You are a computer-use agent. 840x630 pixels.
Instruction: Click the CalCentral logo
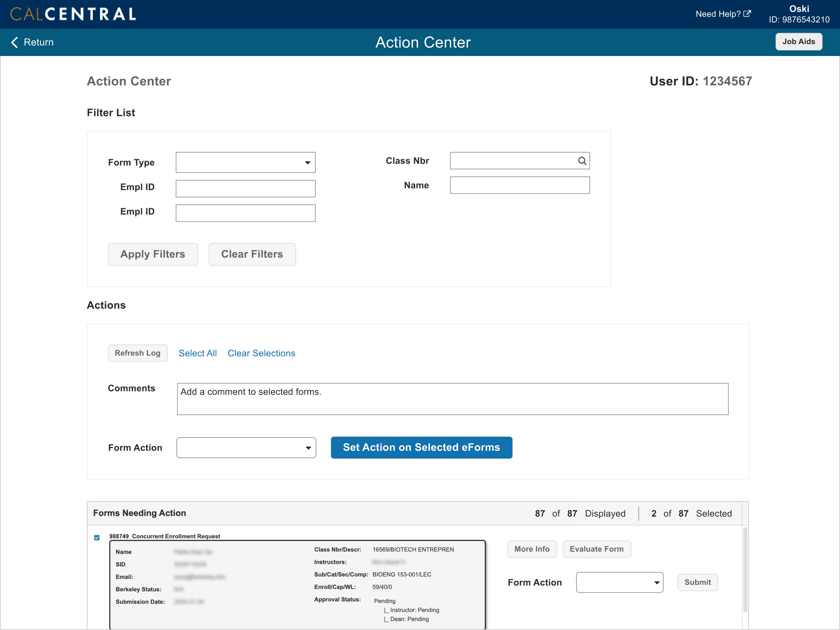tap(73, 14)
